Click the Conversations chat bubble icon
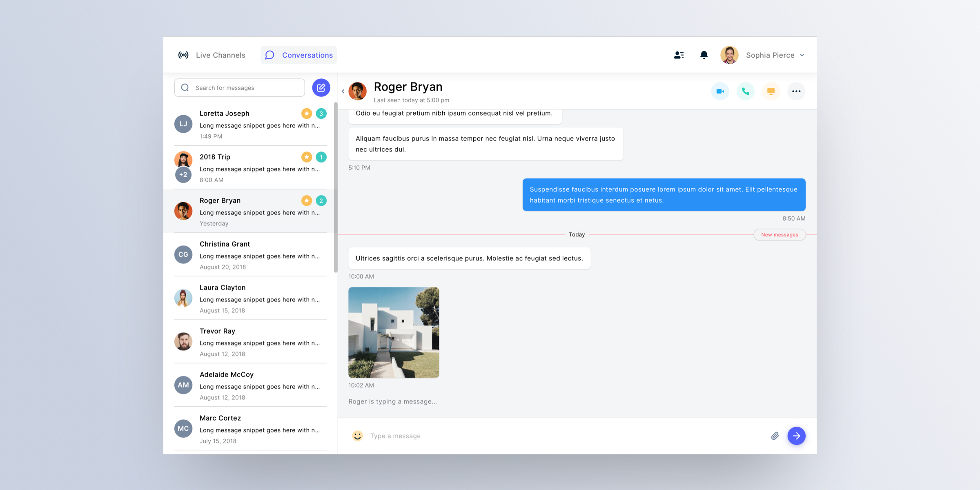The image size is (980, 490). point(269,55)
